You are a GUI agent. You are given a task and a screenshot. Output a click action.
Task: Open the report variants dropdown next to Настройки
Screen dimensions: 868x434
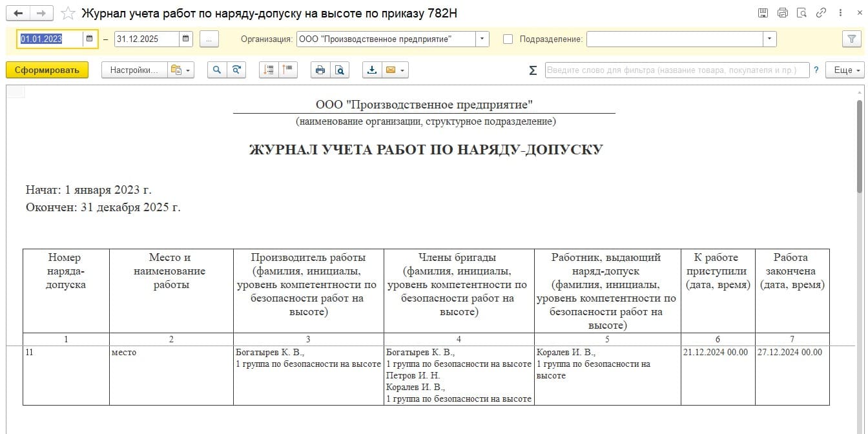(181, 70)
